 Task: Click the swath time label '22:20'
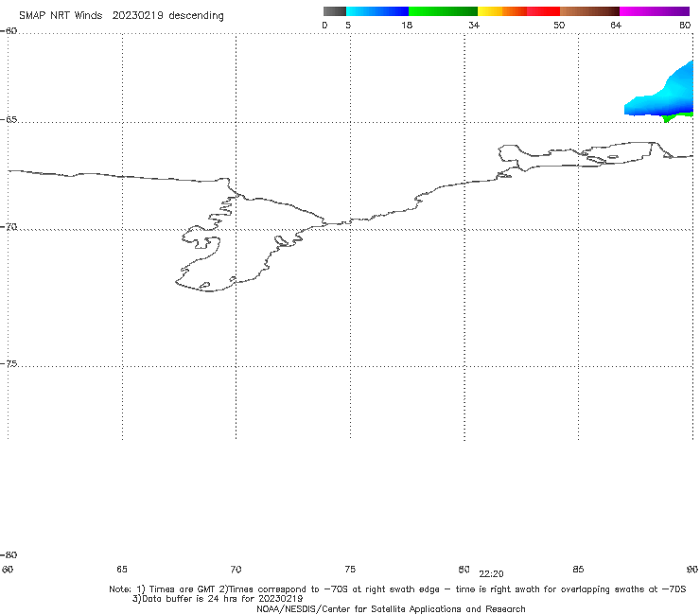pyautogui.click(x=492, y=574)
